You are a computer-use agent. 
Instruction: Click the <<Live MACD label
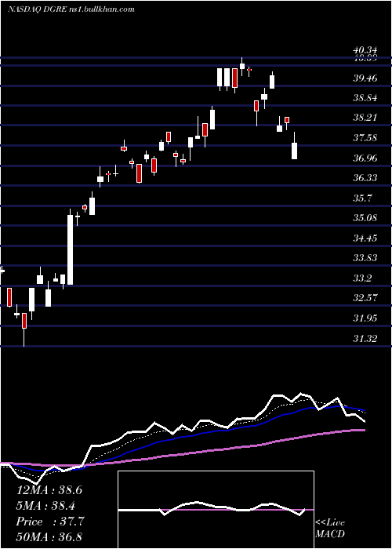pyautogui.click(x=330, y=528)
